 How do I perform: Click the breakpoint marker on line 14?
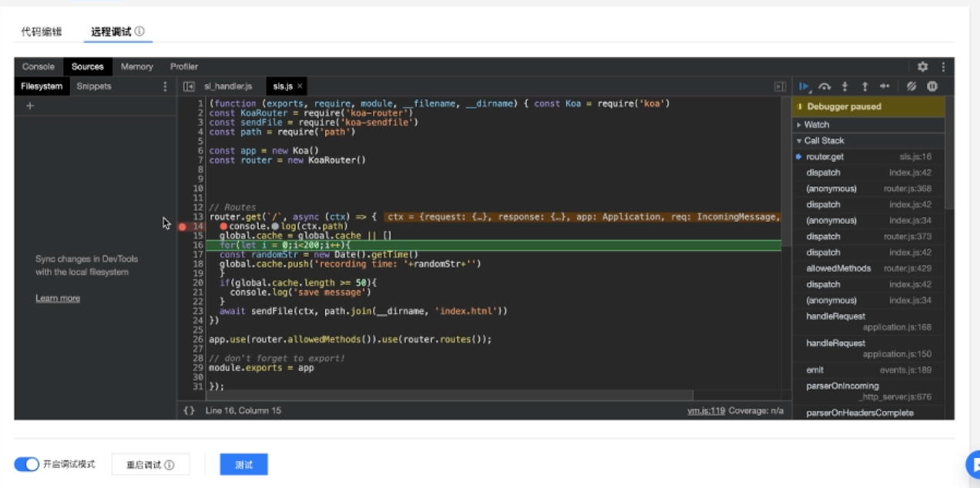(183, 226)
